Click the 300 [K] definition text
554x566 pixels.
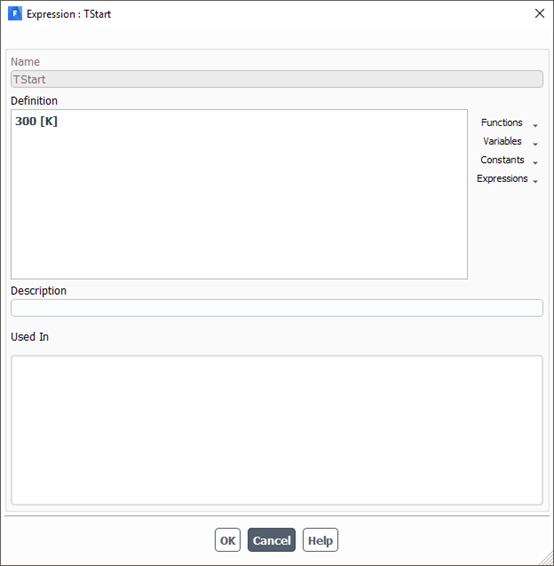coord(36,121)
